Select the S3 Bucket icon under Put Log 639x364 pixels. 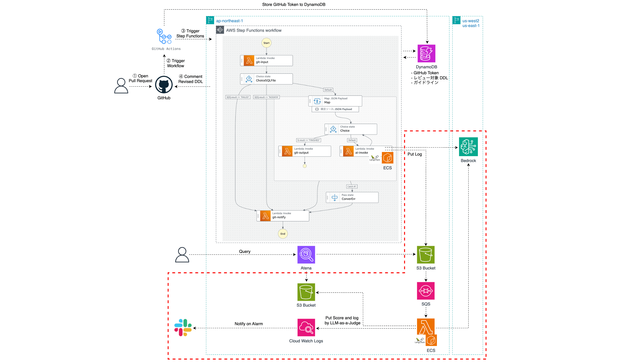(426, 255)
